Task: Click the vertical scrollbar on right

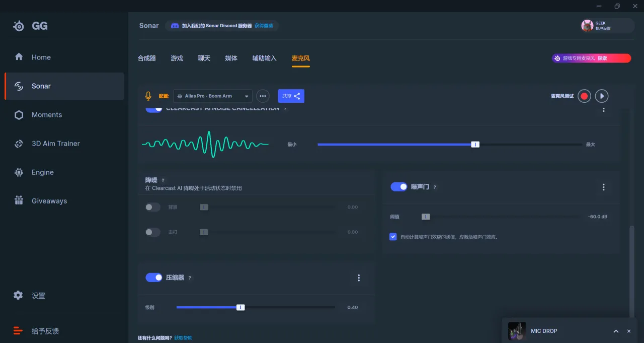Action: tap(632, 271)
